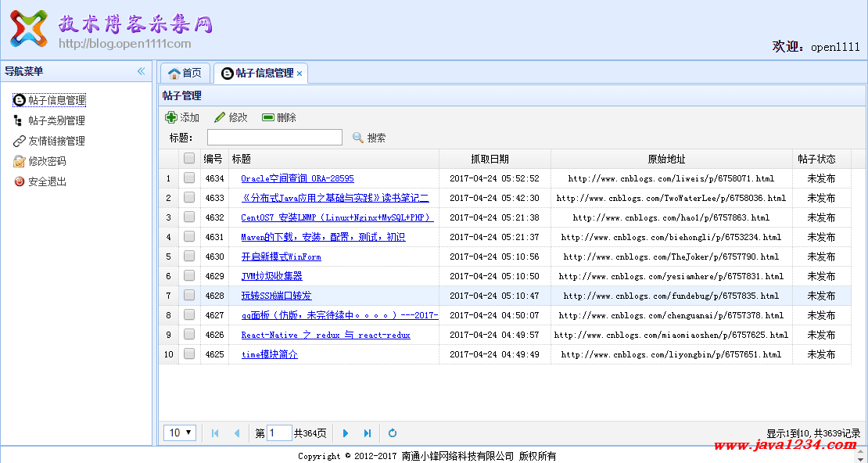Go to the previous page
The width and height of the screenshot is (868, 463).
(237, 433)
